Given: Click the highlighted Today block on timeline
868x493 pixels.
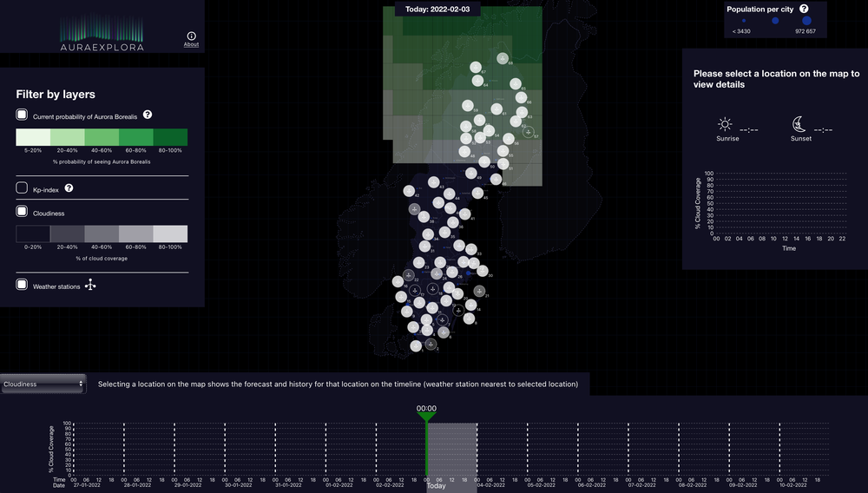Looking at the screenshot, I should 452,449.
